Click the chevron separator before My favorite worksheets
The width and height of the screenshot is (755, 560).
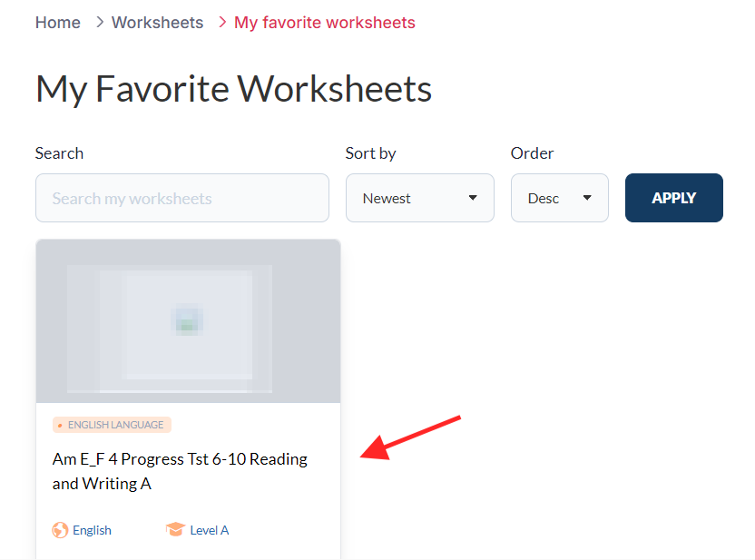click(x=222, y=23)
